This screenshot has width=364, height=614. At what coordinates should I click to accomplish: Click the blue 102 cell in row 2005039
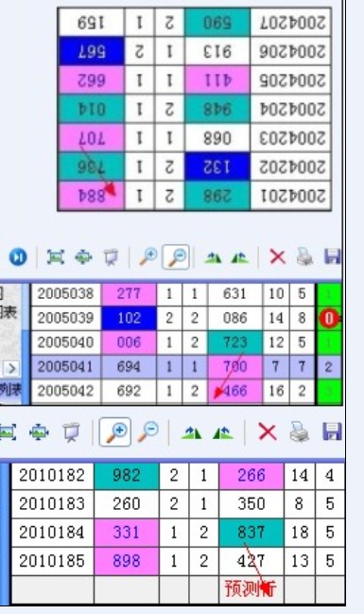[129, 318]
